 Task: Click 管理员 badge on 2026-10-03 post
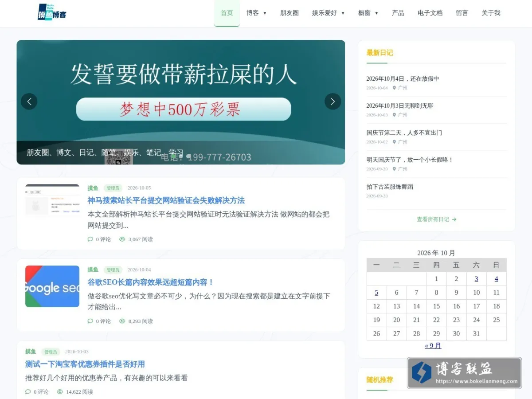(51, 352)
